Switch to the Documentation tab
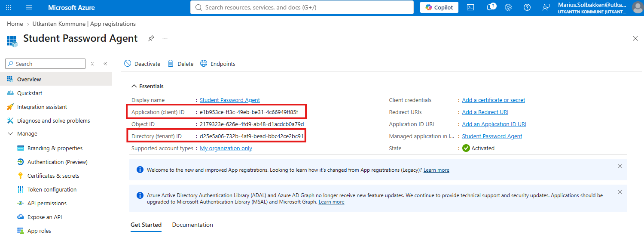The height and width of the screenshot is (241, 644). [x=192, y=225]
